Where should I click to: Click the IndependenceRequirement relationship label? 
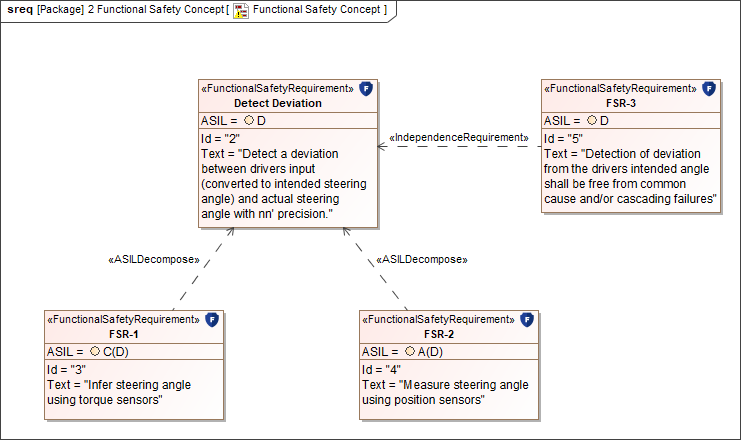tap(458, 137)
